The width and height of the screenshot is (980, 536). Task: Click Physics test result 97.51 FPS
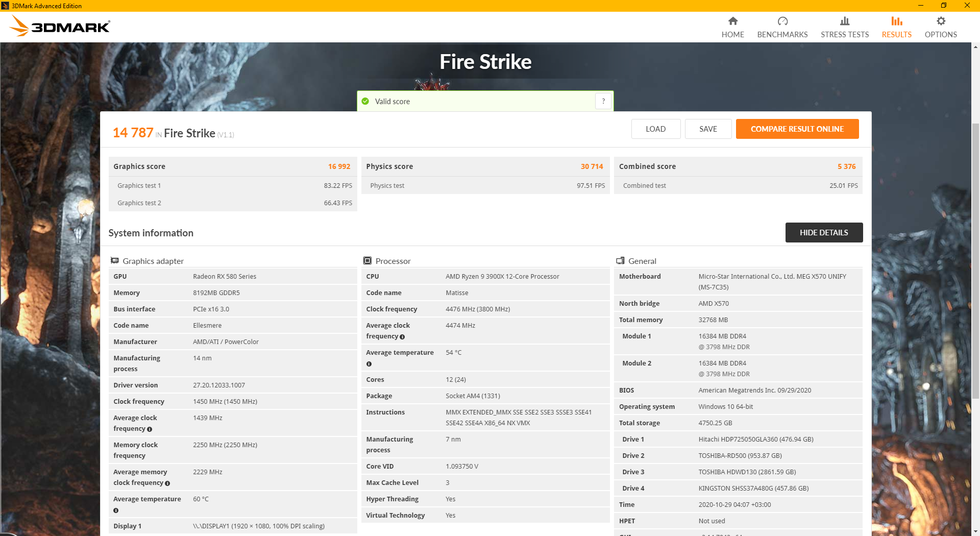point(591,186)
